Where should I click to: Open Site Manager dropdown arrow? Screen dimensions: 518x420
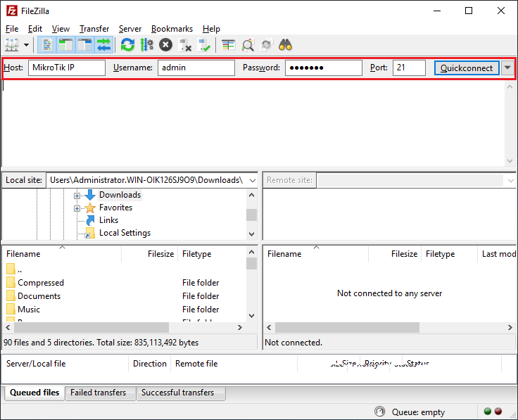point(27,45)
